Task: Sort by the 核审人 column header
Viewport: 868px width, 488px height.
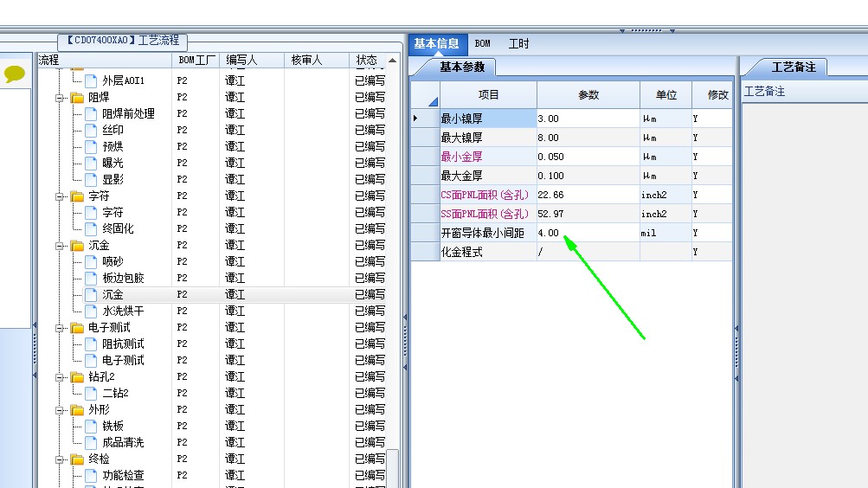Action: pyautogui.click(x=317, y=61)
